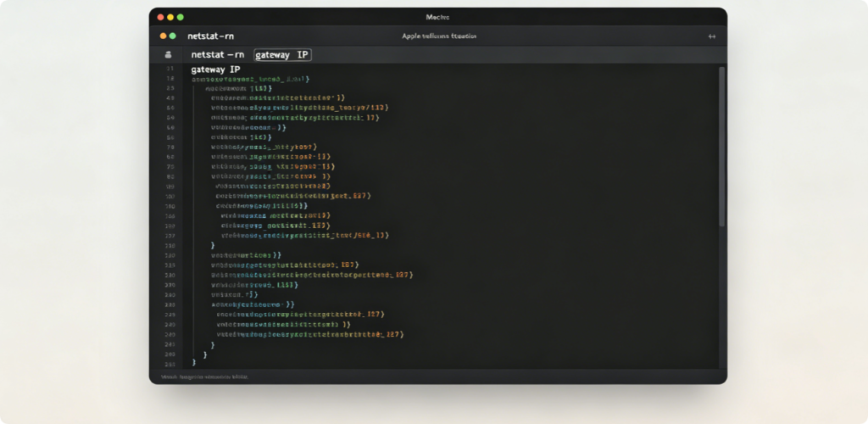Click the double-arrow icon beside the tab title bar
This screenshot has height=424, width=868.
click(712, 36)
